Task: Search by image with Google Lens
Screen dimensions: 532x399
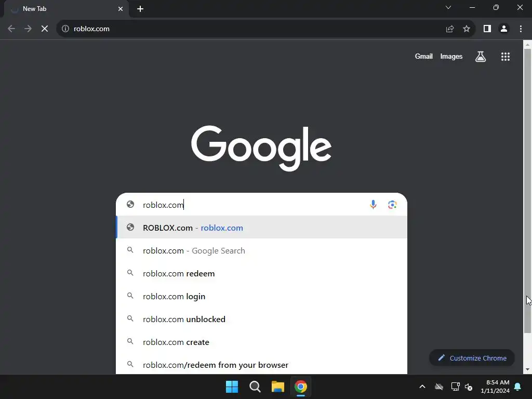Action: click(392, 205)
